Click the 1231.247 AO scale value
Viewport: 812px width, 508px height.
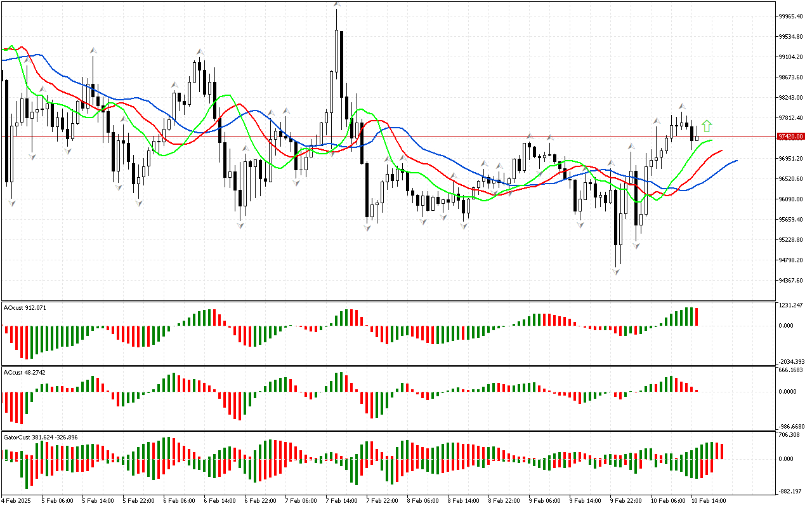click(x=790, y=305)
